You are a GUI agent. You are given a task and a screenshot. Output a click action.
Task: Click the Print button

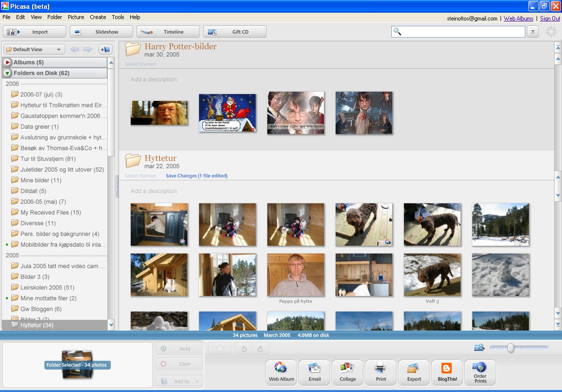[381, 372]
